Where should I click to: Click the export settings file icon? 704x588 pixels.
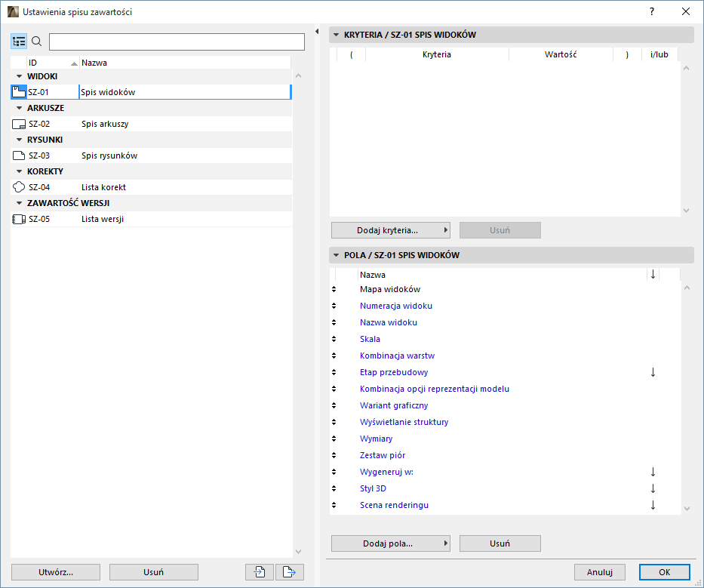tap(289, 571)
